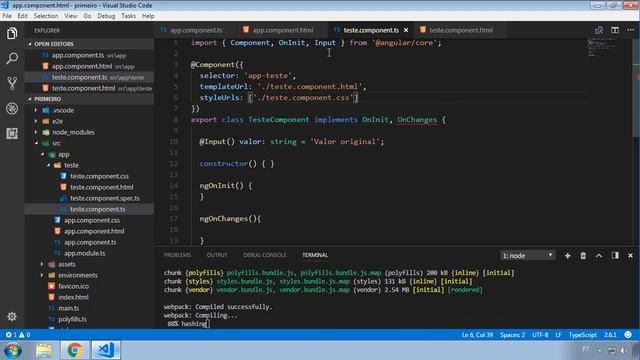Create a new terminal with plus icon
640x360 pixels.
click(x=567, y=256)
